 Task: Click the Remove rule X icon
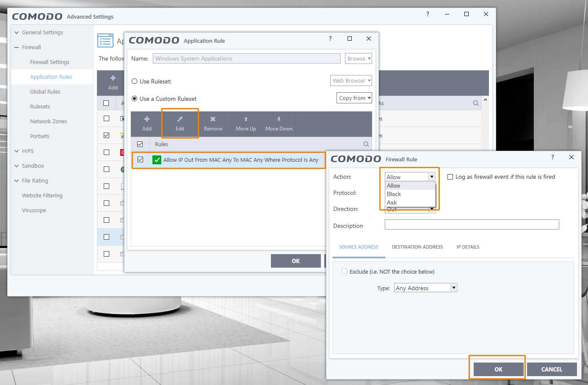pos(213,119)
